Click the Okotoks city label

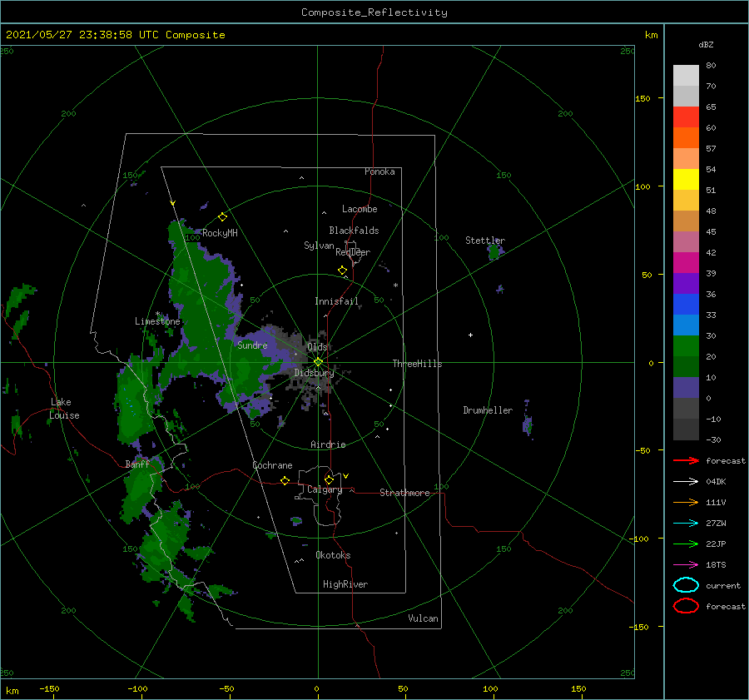pyautogui.click(x=333, y=555)
